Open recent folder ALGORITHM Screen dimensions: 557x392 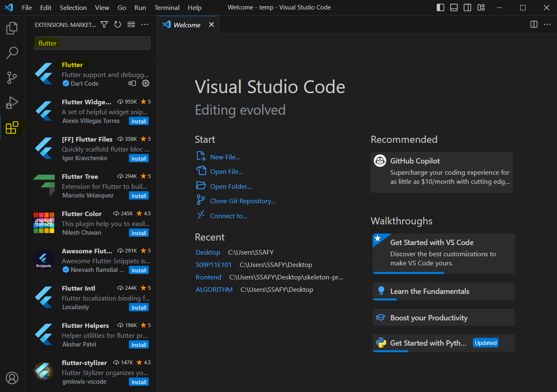[214, 289]
